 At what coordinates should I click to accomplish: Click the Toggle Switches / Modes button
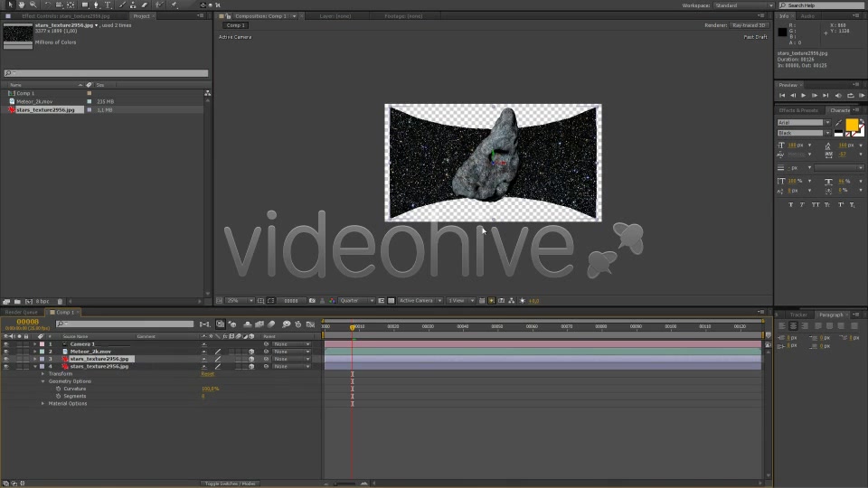[230, 483]
